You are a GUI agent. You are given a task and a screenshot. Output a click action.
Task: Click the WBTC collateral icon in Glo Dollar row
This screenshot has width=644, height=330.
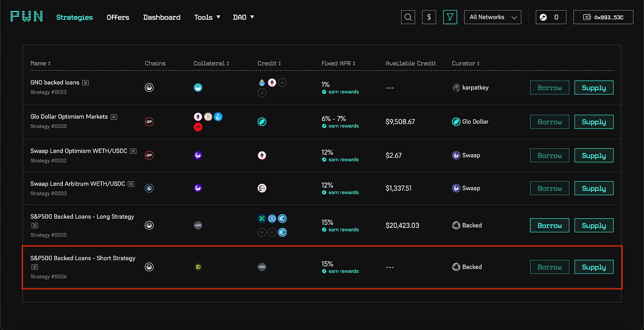pos(208,116)
